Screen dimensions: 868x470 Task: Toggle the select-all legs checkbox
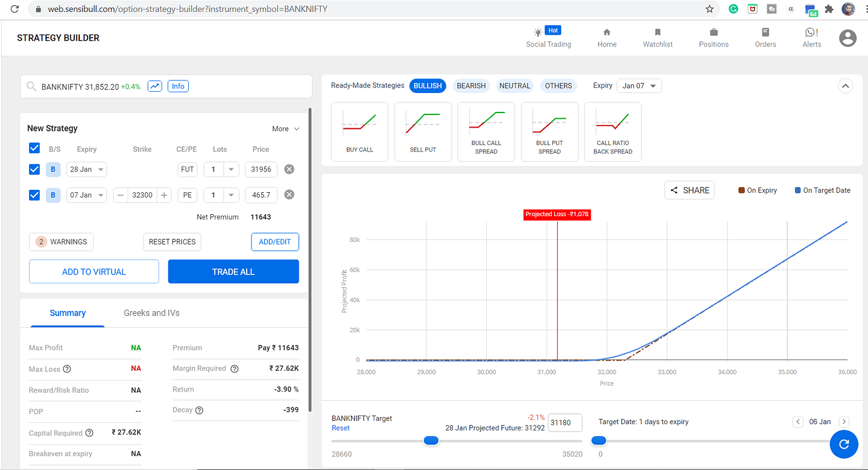click(x=35, y=148)
